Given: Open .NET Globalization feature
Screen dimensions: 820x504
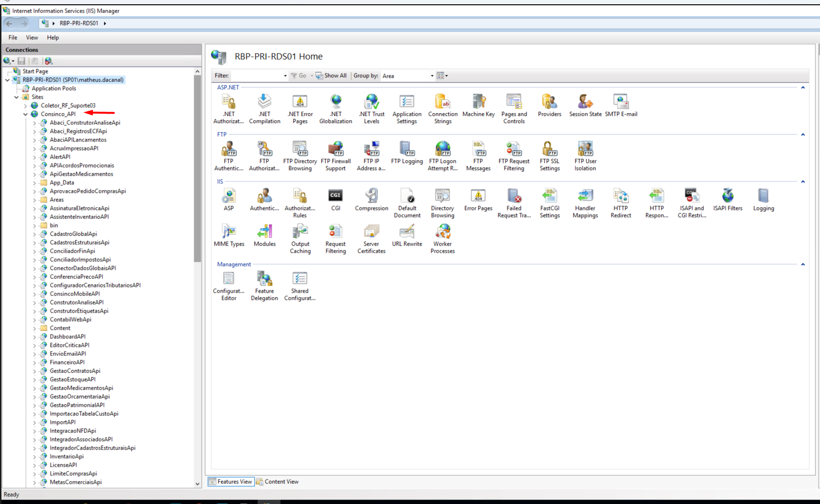Looking at the screenshot, I should point(336,109).
